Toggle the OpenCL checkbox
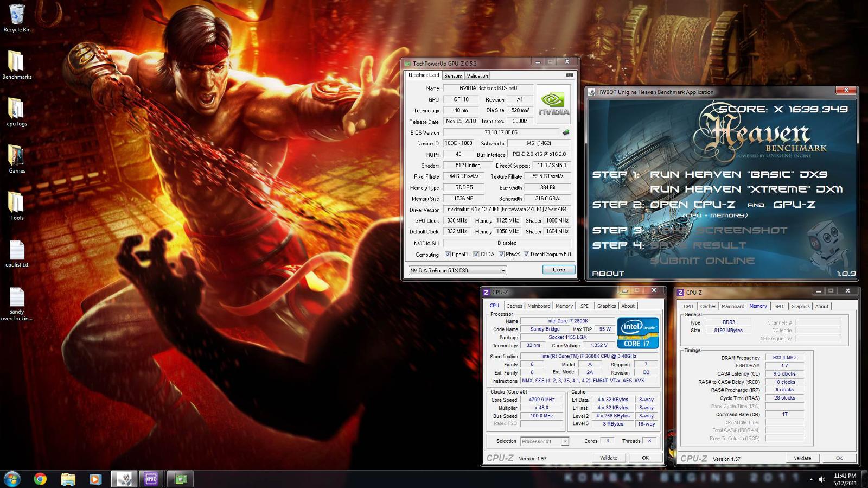This screenshot has width=868, height=488. coord(448,254)
